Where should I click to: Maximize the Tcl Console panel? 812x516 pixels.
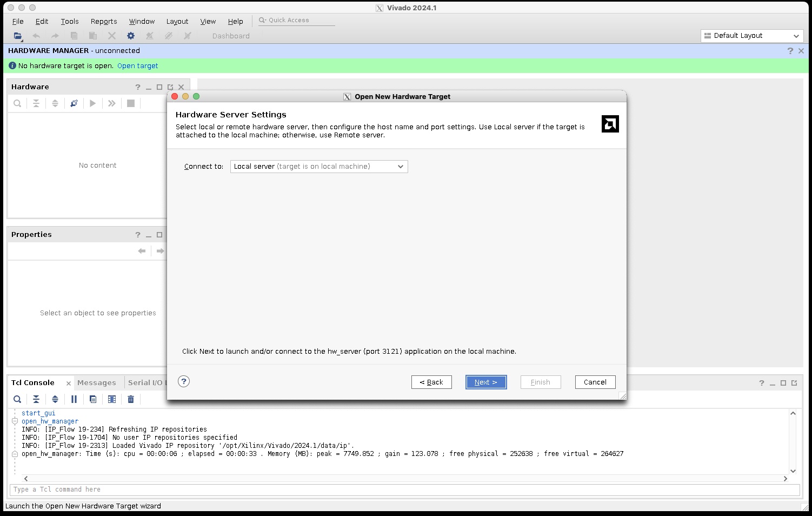click(783, 383)
